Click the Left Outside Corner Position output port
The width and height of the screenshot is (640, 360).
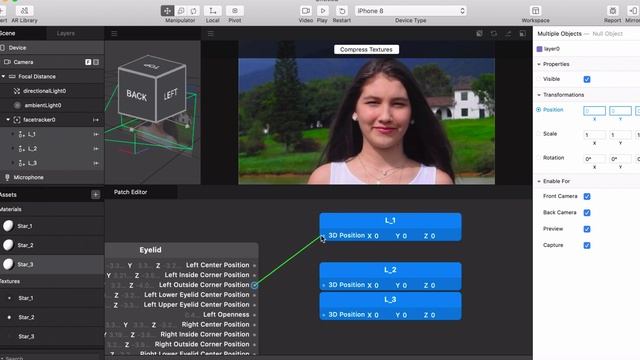click(254, 285)
